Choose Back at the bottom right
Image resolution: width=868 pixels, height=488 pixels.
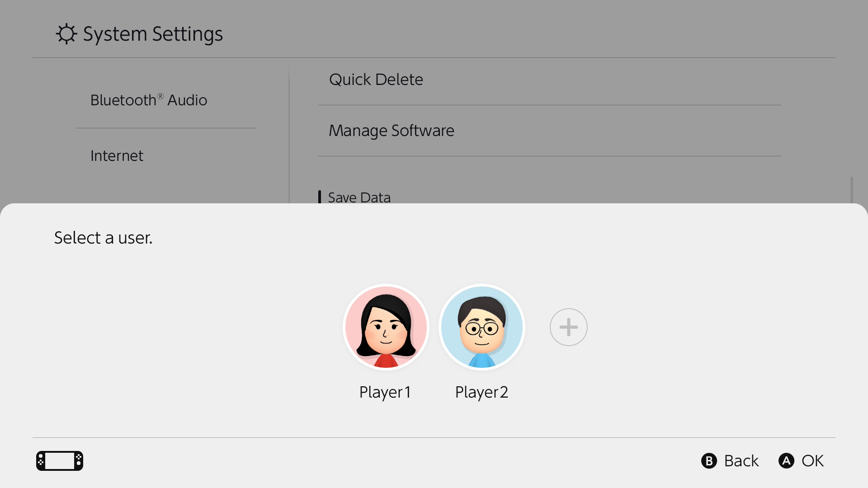(x=741, y=461)
